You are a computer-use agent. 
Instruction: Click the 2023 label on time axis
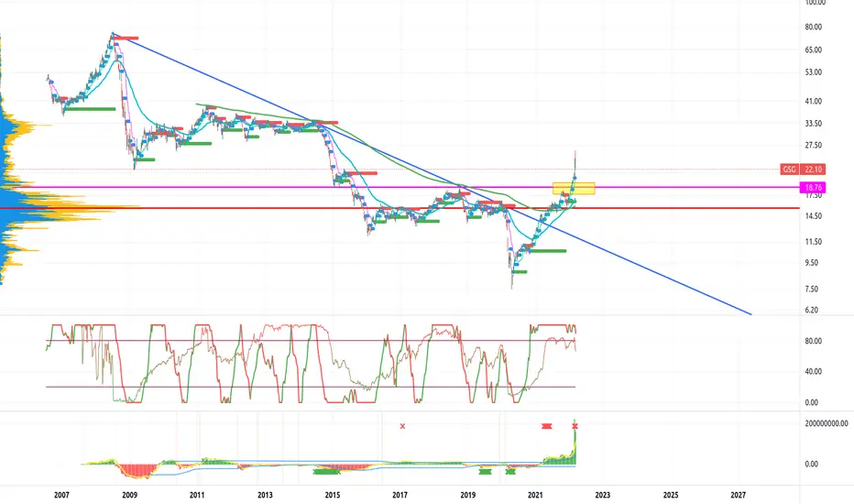(603, 495)
